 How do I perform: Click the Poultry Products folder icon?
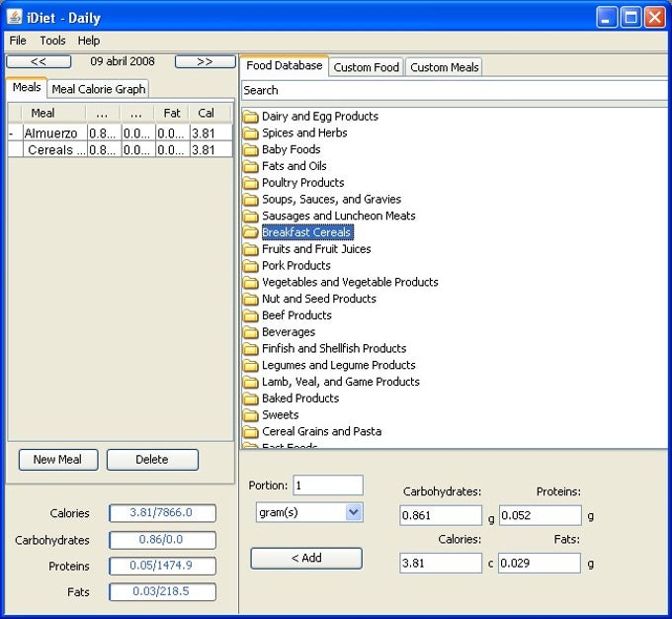coord(251,183)
